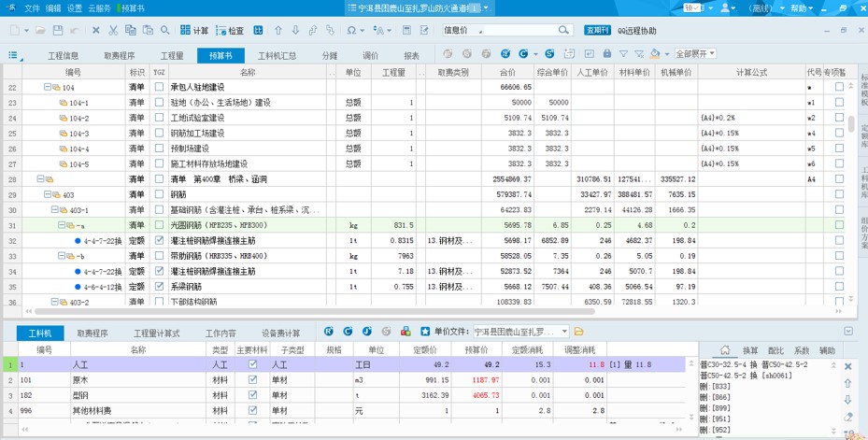868x440 pixels.
Task: Click the funnel filter icon
Action: 623,53
